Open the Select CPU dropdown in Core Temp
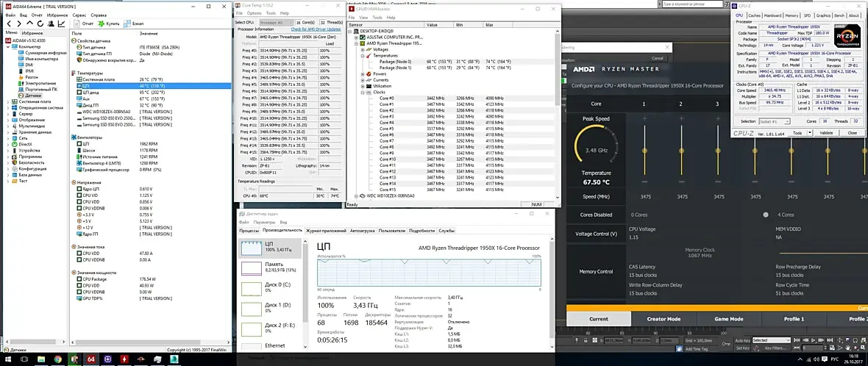Image resolution: width=868 pixels, height=366 pixels. [275, 23]
